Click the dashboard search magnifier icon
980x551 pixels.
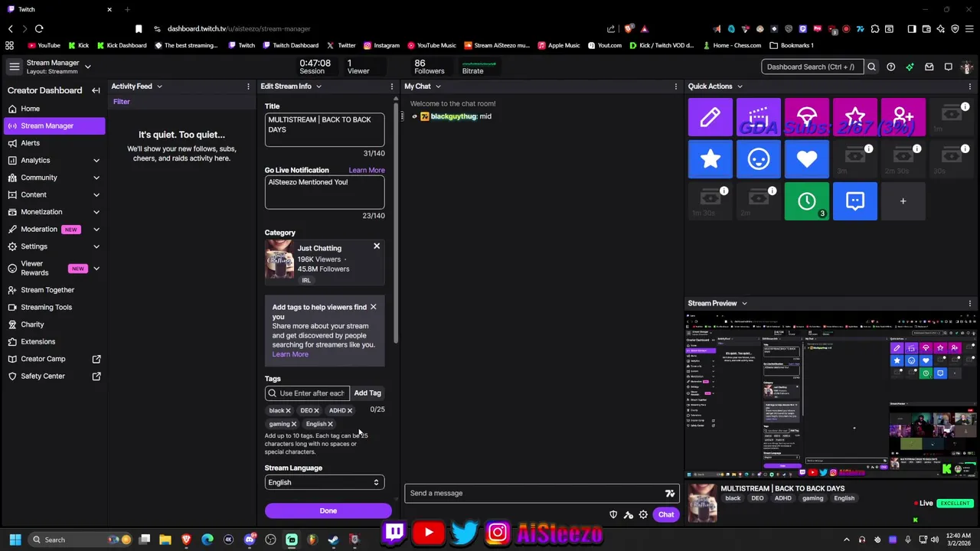pos(871,67)
